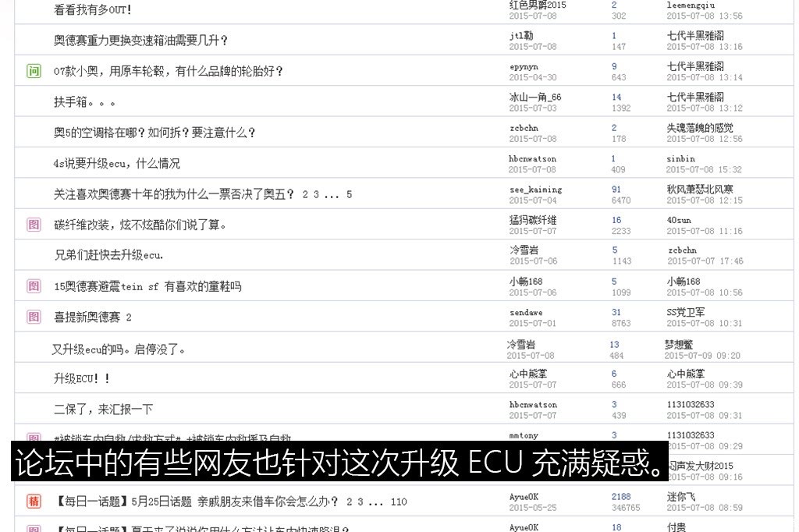
Task: Click reply count 14 of 扶手箱 thread
Action: pyautogui.click(x=616, y=98)
